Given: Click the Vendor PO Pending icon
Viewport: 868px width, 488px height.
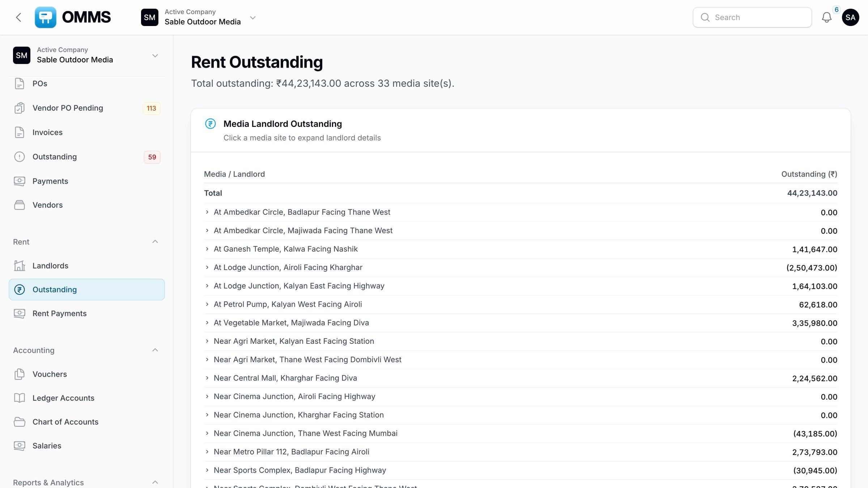Looking at the screenshot, I should point(20,108).
